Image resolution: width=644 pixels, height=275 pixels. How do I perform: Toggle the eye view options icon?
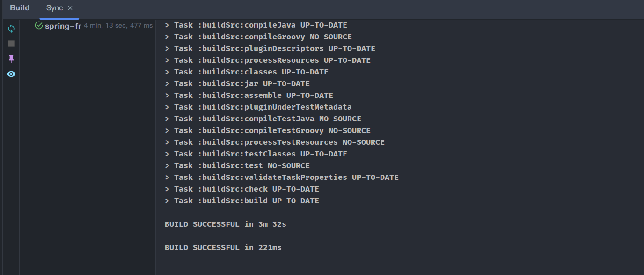11,74
